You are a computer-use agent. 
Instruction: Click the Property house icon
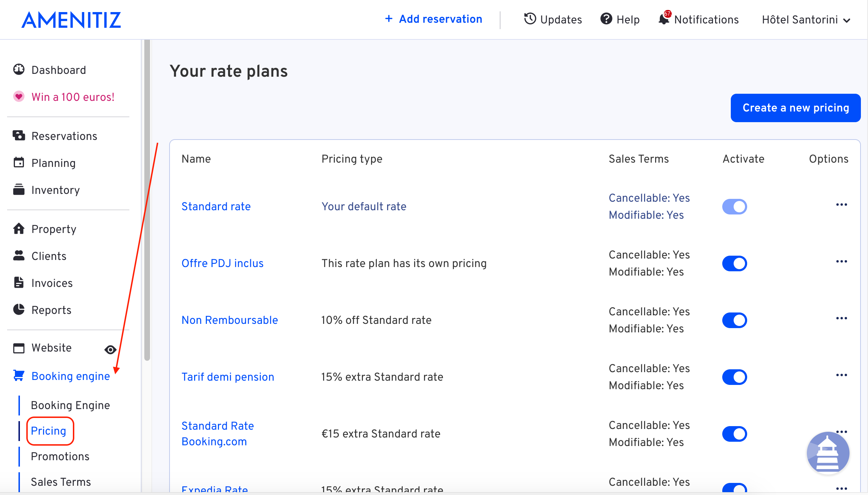pyautogui.click(x=19, y=229)
